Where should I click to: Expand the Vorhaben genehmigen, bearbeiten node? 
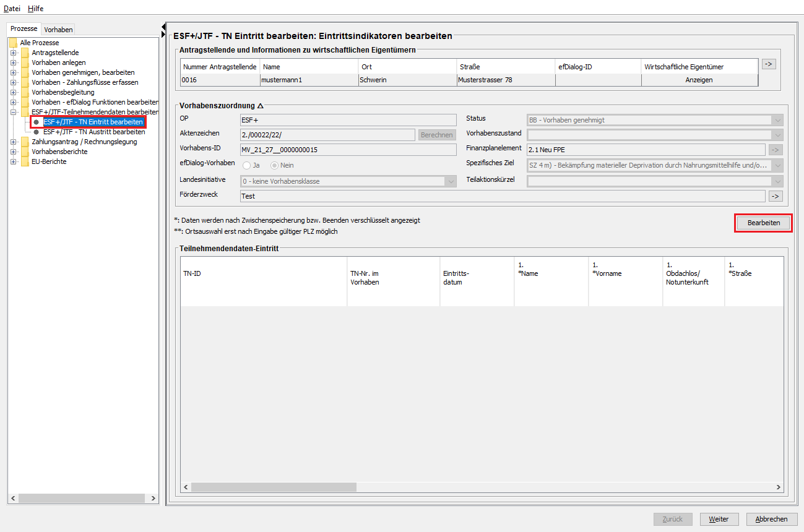[13, 72]
